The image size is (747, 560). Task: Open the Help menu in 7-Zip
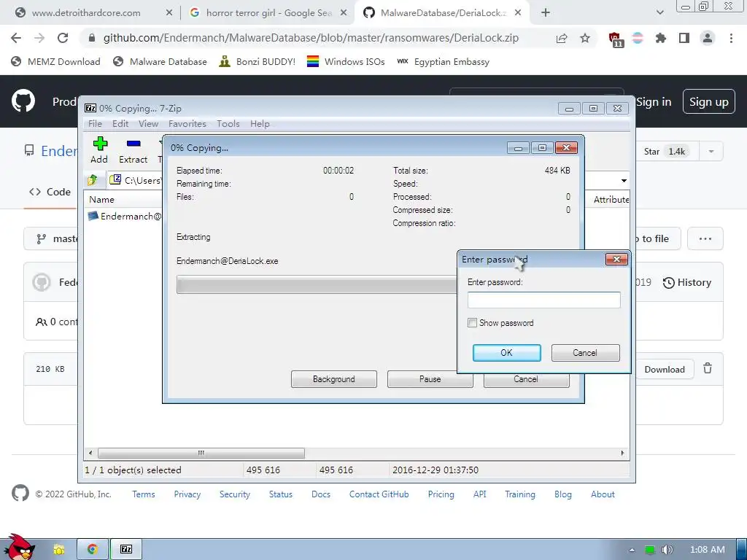(x=260, y=124)
